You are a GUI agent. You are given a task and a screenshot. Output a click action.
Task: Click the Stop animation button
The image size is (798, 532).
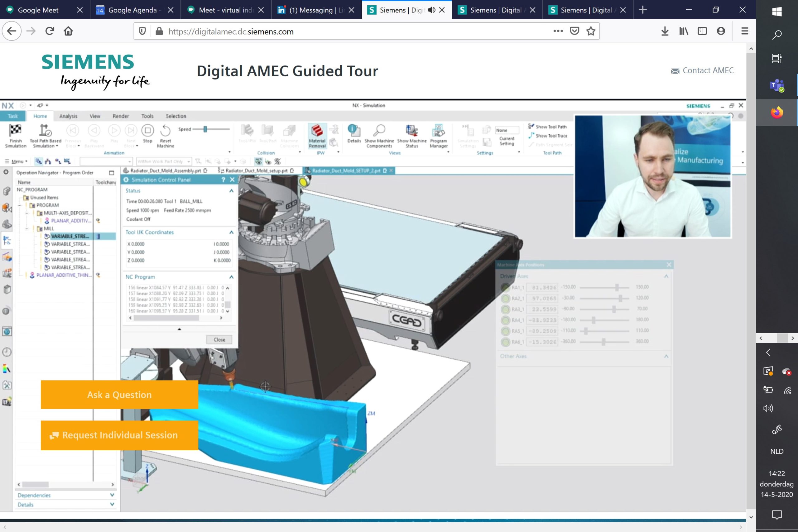pos(147,131)
